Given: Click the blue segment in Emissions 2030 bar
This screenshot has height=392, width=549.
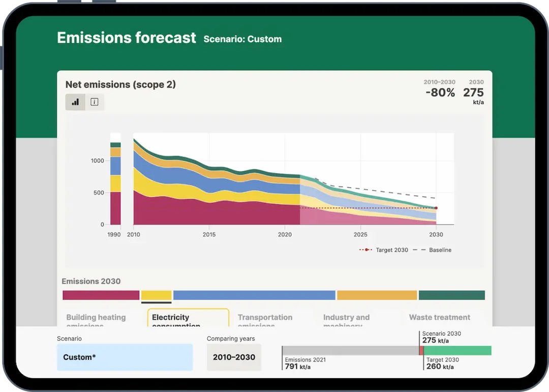Looking at the screenshot, I should 254,295.
